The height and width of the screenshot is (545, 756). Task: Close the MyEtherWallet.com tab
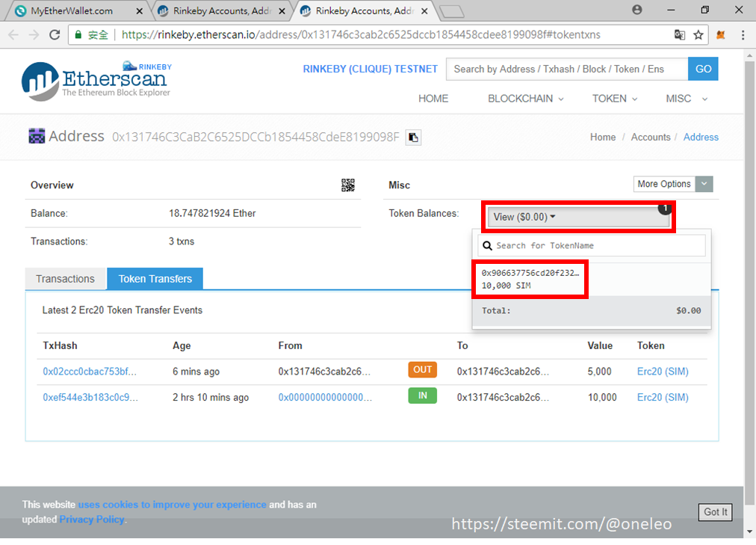click(140, 10)
